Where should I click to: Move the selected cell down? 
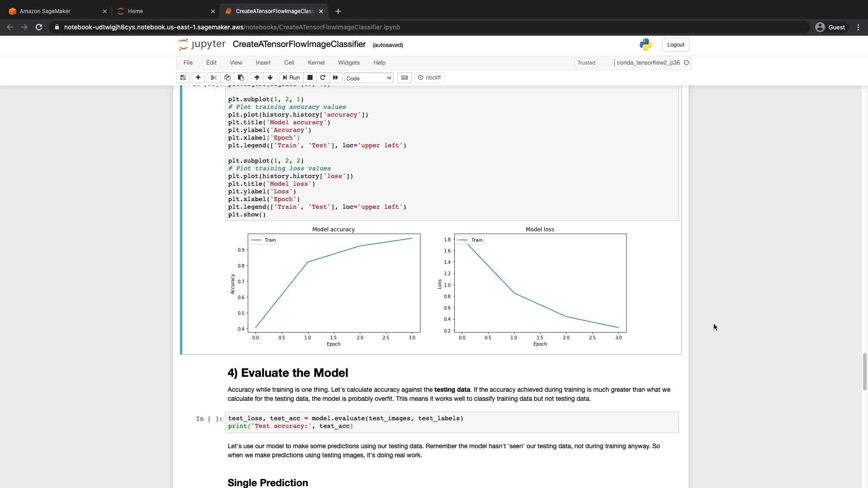click(270, 78)
